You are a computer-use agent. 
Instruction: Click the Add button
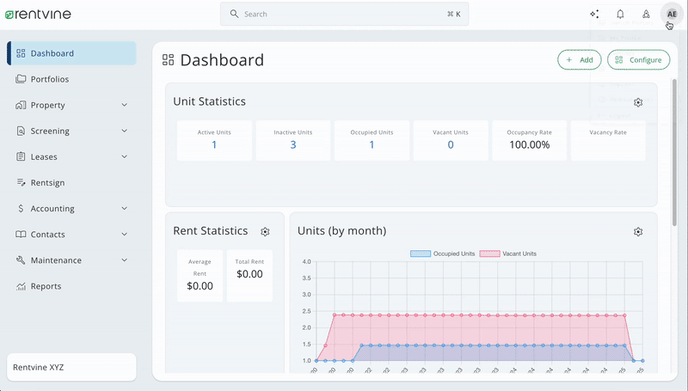579,60
